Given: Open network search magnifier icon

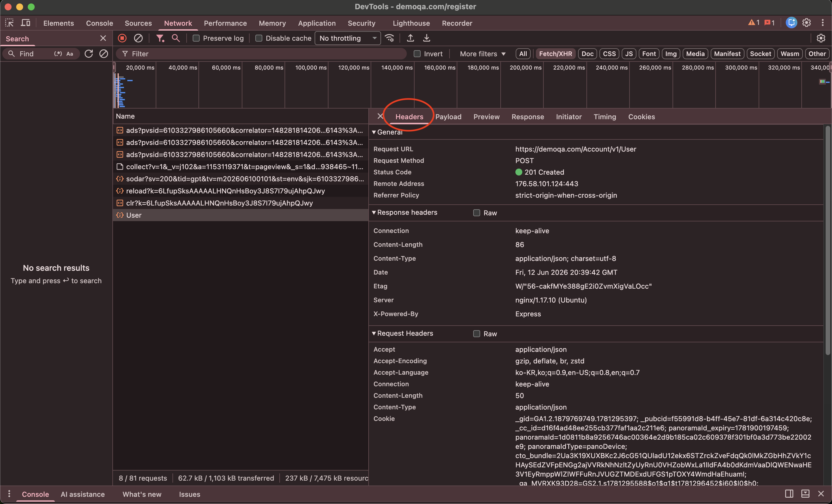Looking at the screenshot, I should coord(176,38).
